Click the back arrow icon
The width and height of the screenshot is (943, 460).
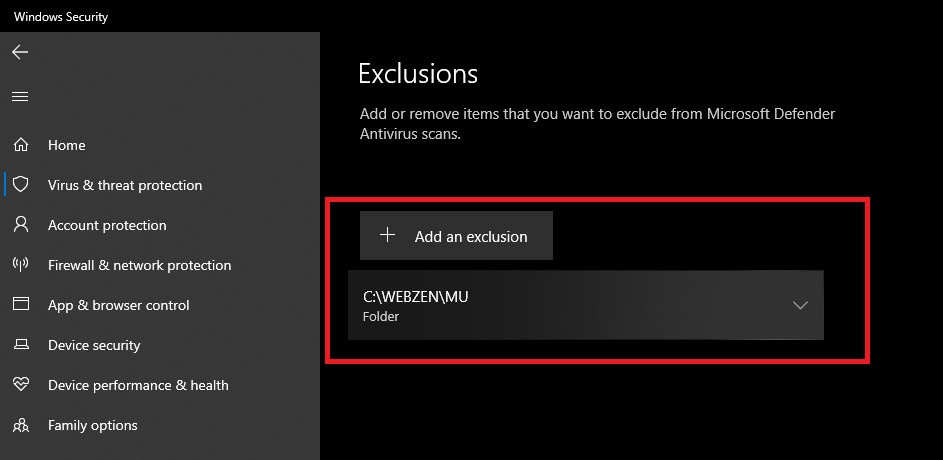click(20, 52)
